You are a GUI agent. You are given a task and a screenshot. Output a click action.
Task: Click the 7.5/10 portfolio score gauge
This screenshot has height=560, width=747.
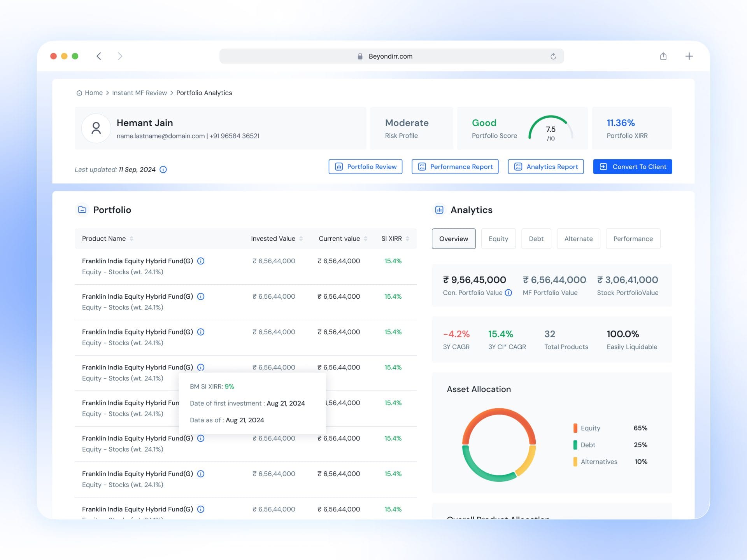pyautogui.click(x=551, y=128)
